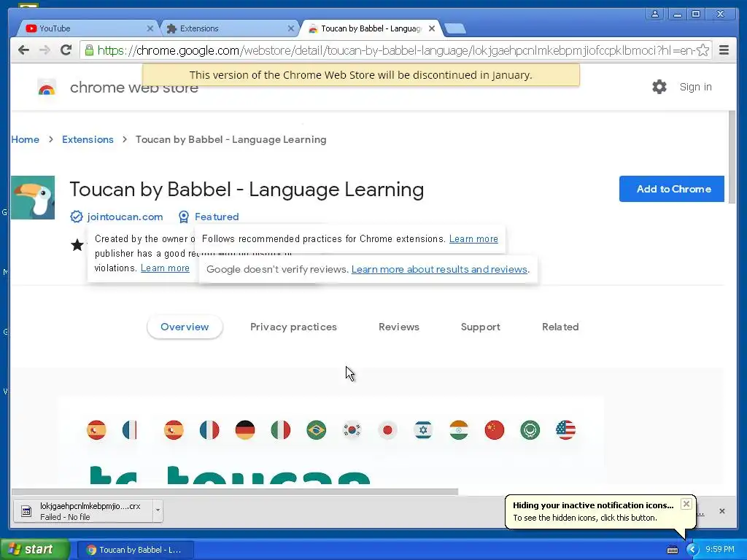Open the Support tab

coord(480,327)
